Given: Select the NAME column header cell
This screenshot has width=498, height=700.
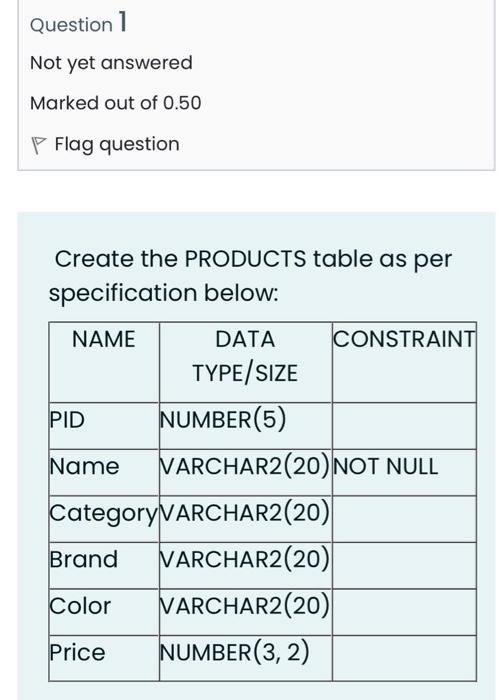Looking at the screenshot, I should pos(104,362).
